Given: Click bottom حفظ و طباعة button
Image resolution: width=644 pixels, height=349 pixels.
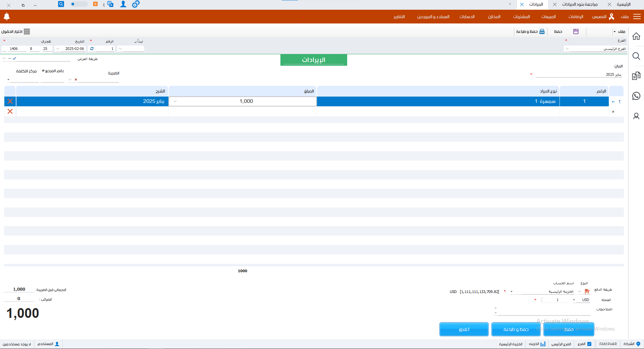Looking at the screenshot, I should (x=516, y=329).
